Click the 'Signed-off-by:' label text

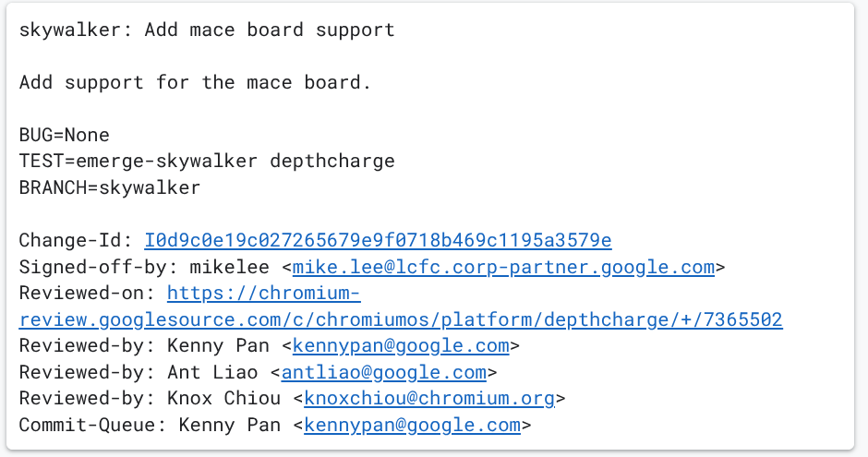[x=99, y=268]
